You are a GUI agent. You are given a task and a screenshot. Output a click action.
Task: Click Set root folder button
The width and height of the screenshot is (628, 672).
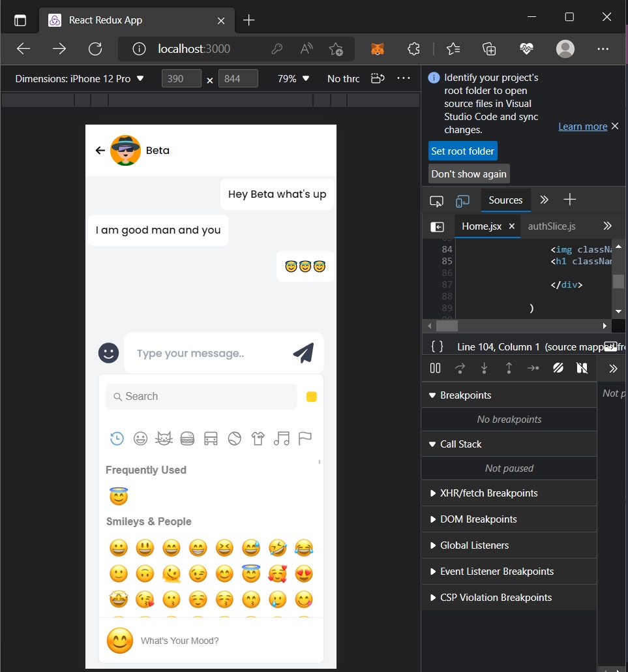pyautogui.click(x=462, y=151)
